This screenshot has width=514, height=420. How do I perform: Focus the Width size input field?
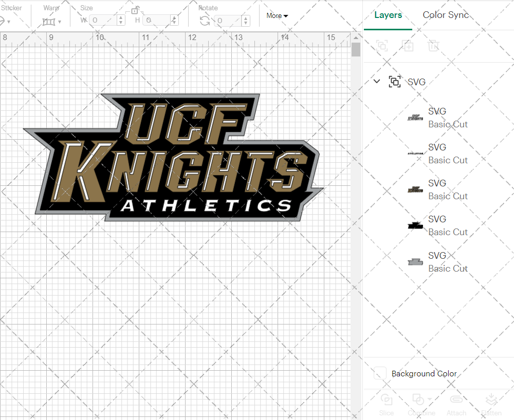[x=103, y=21]
